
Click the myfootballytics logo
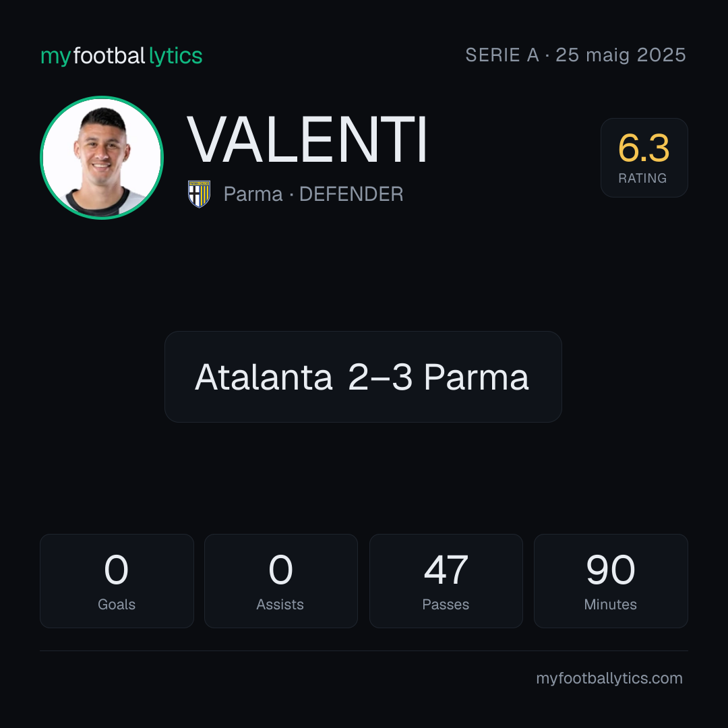pyautogui.click(x=121, y=56)
